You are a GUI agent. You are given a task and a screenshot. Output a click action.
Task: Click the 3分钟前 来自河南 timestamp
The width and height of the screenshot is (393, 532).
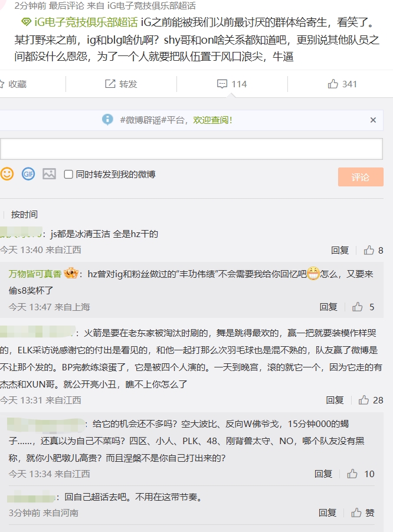(44, 513)
